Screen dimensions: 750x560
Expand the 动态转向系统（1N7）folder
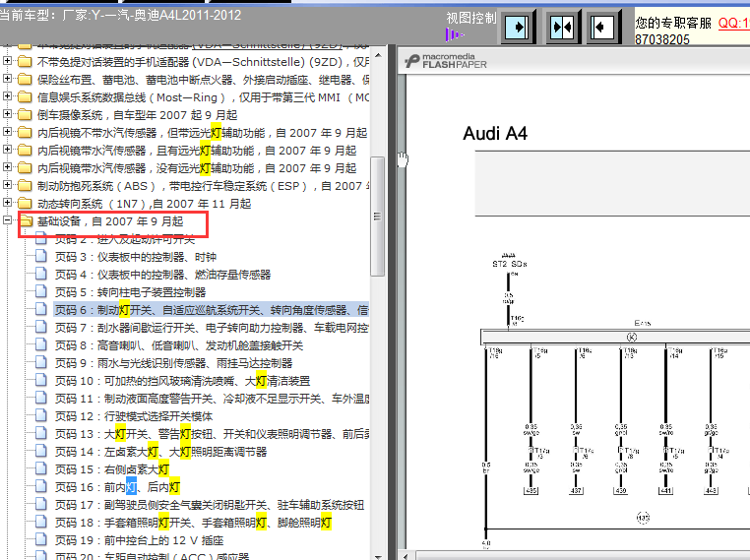coord(8,204)
